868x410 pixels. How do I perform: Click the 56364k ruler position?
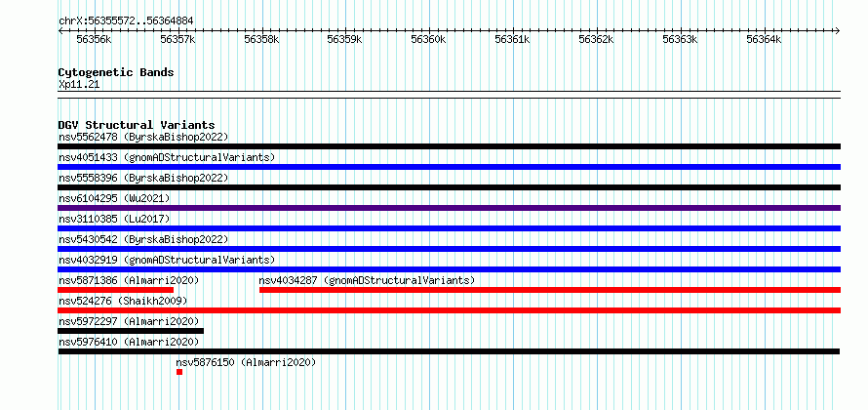(x=764, y=39)
